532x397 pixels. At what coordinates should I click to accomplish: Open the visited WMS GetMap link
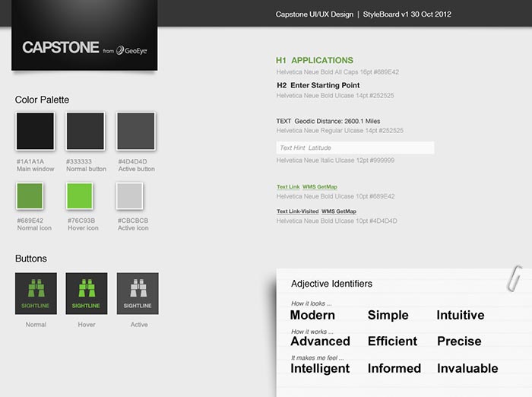point(339,211)
